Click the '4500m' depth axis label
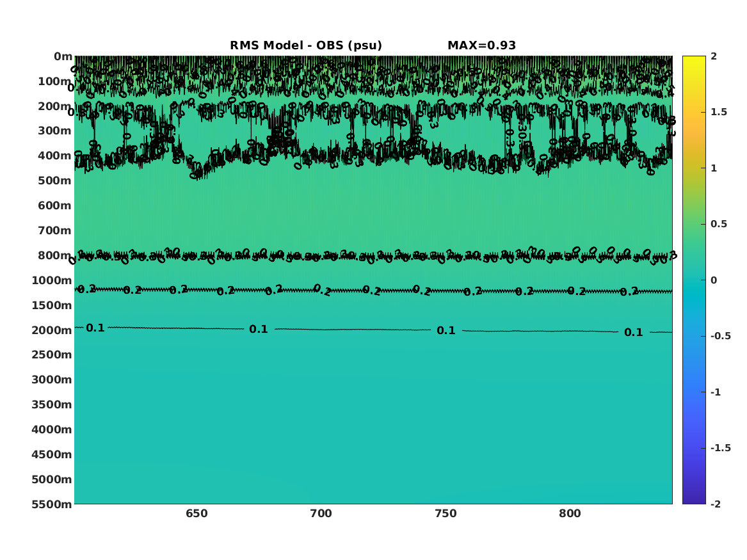The image size is (747, 560). pyautogui.click(x=52, y=455)
